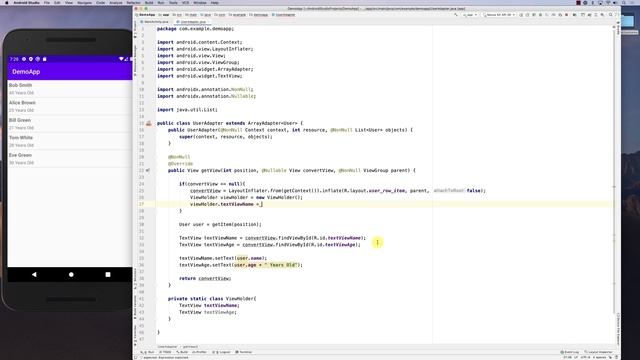
Task: Click the override gutter icon on line 22
Action: click(148, 170)
